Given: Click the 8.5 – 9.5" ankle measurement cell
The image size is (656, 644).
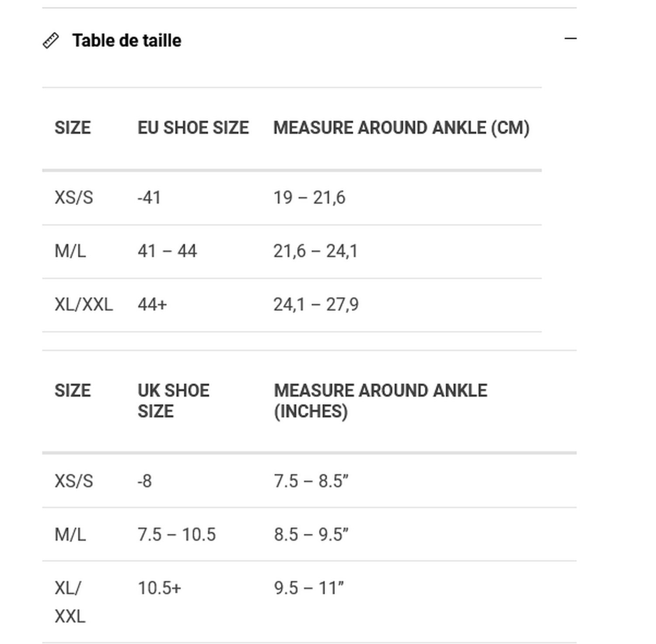Looking at the screenshot, I should (311, 535).
